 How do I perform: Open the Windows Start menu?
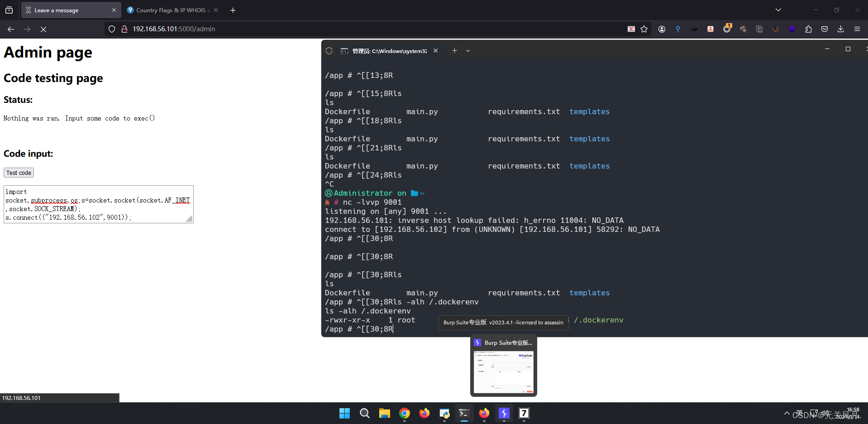345,413
